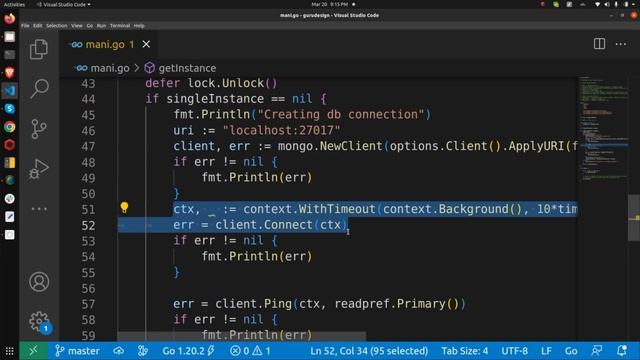The width and height of the screenshot is (640, 360).
Task: Open the Search view in the activity bar
Action: [39, 89]
